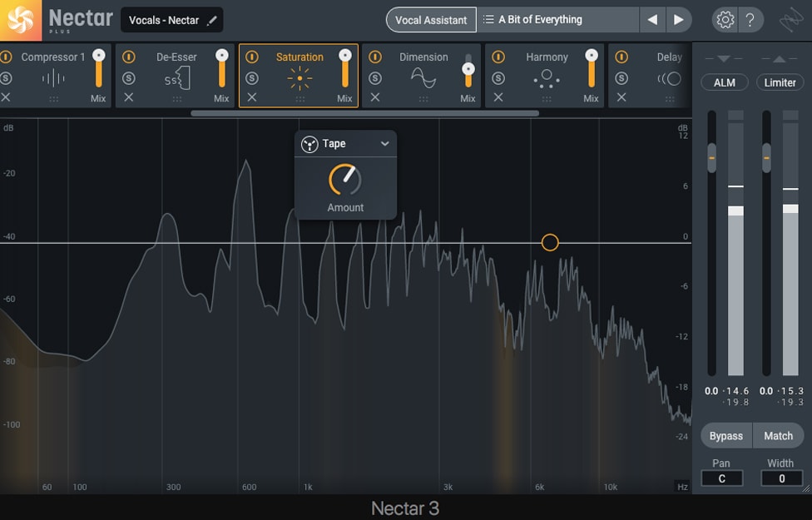Click the Match button
This screenshot has width=812, height=520.
point(779,436)
